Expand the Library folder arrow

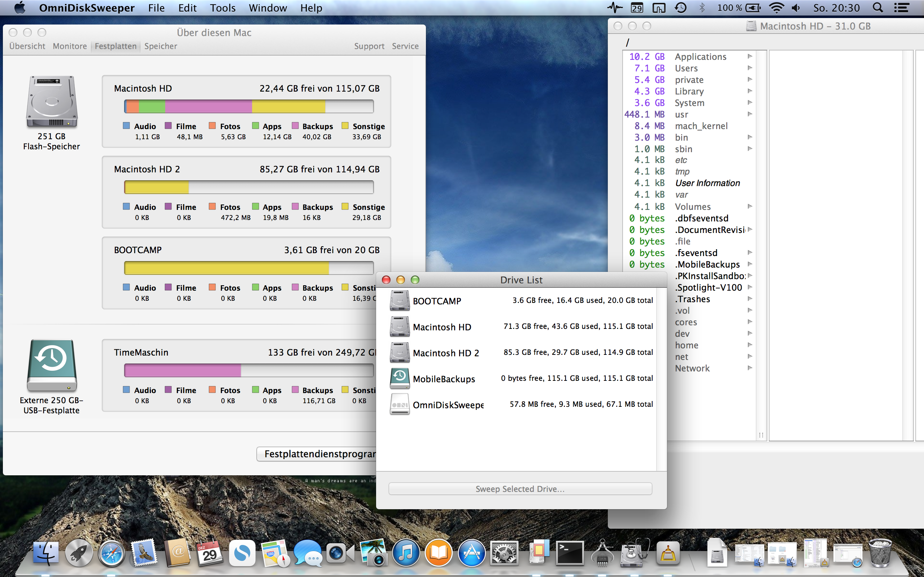750,91
